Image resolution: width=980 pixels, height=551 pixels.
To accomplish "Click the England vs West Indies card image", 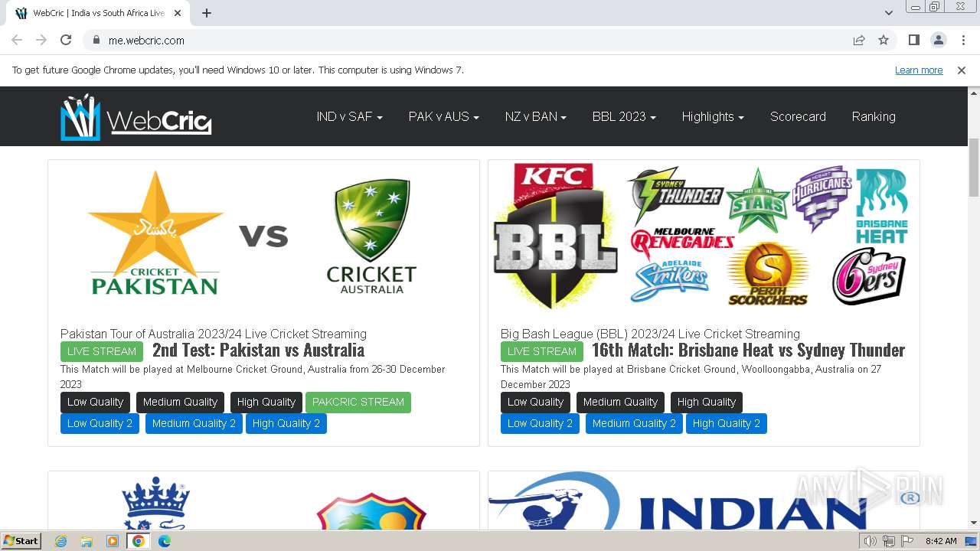I will point(263,502).
